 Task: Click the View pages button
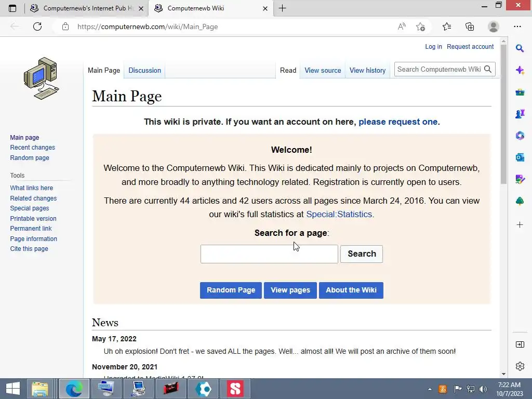[290, 290]
